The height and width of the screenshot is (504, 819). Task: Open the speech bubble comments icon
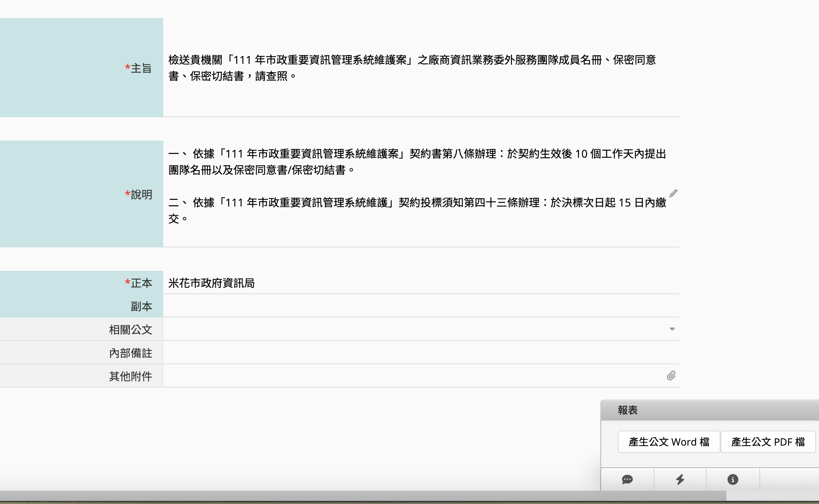pos(627,479)
